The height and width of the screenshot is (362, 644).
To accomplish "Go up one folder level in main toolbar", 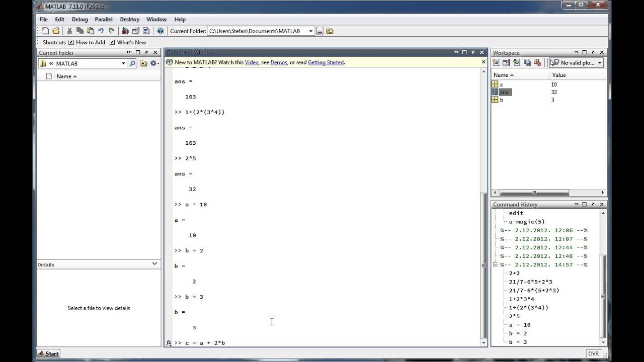I will click(330, 31).
